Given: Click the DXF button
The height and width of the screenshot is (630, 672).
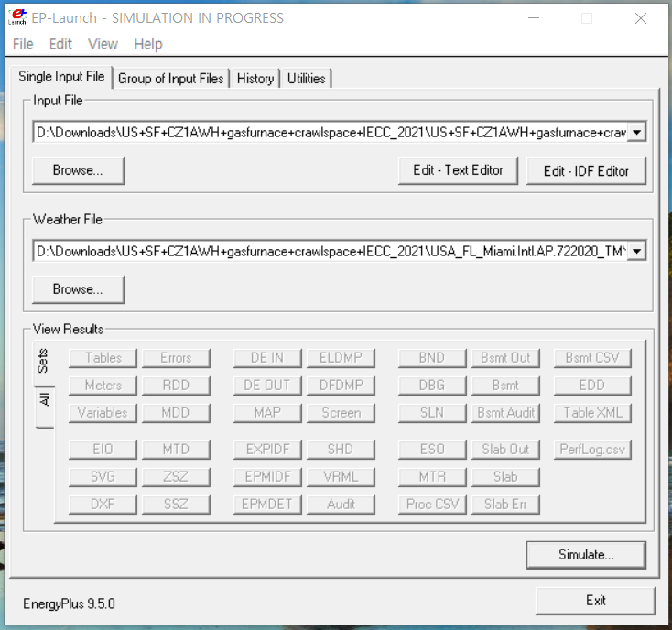Looking at the screenshot, I should pyautogui.click(x=103, y=505).
